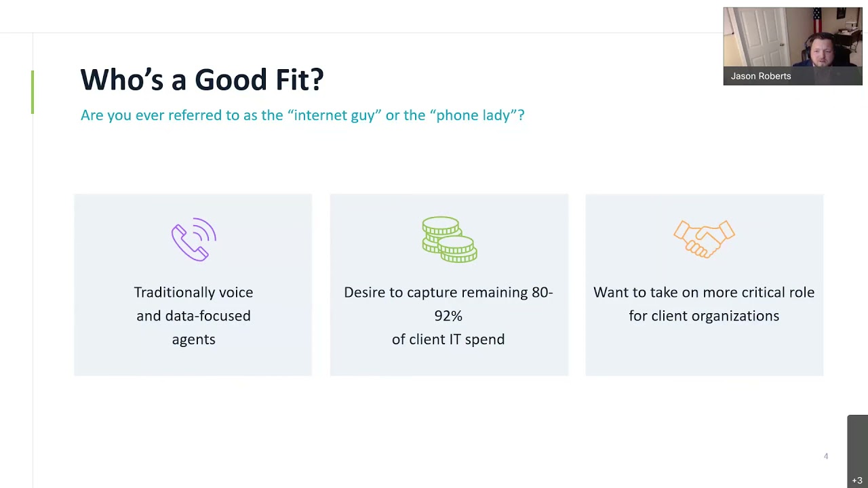The height and width of the screenshot is (488, 868).
Task: Click the "Who's a Good Fit?" title
Action: (x=201, y=80)
